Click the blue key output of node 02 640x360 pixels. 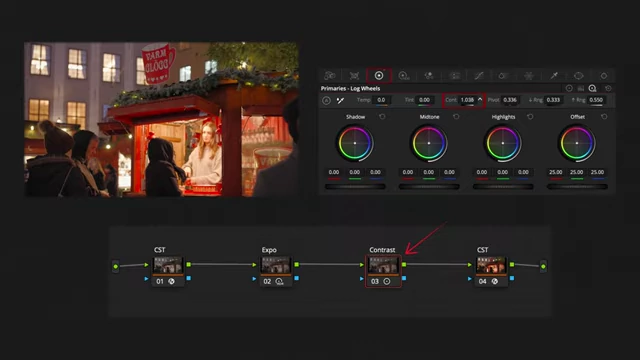[296, 278]
